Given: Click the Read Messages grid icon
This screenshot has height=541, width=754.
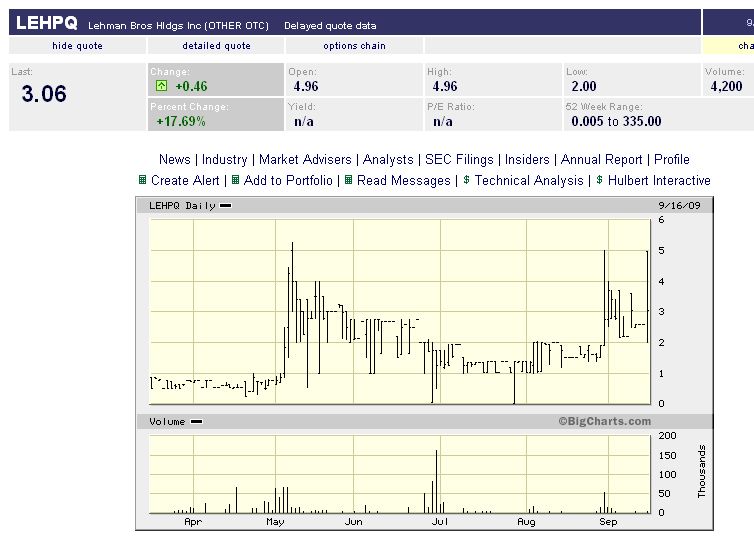Looking at the screenshot, I should pos(349,180).
